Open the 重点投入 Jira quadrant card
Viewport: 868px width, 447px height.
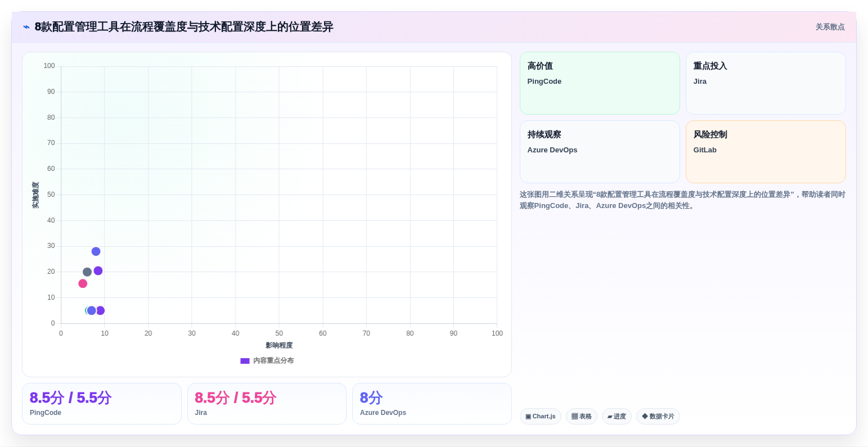pos(766,83)
